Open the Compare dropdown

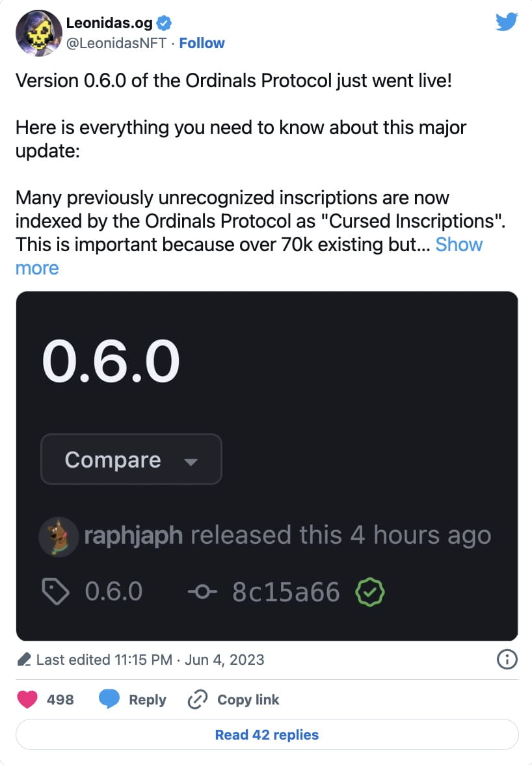tap(131, 459)
